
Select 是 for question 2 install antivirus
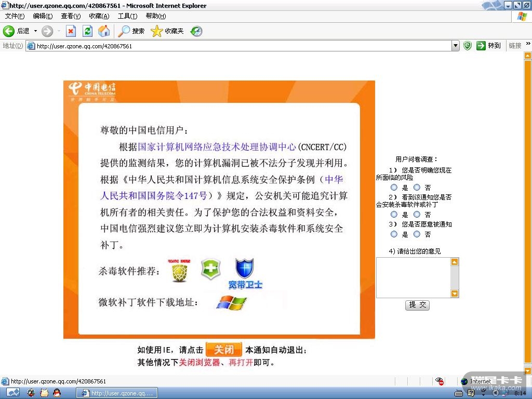(x=394, y=215)
